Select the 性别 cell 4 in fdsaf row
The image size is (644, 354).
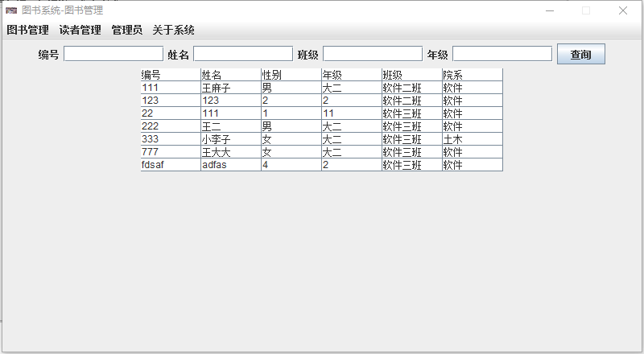[291, 165]
